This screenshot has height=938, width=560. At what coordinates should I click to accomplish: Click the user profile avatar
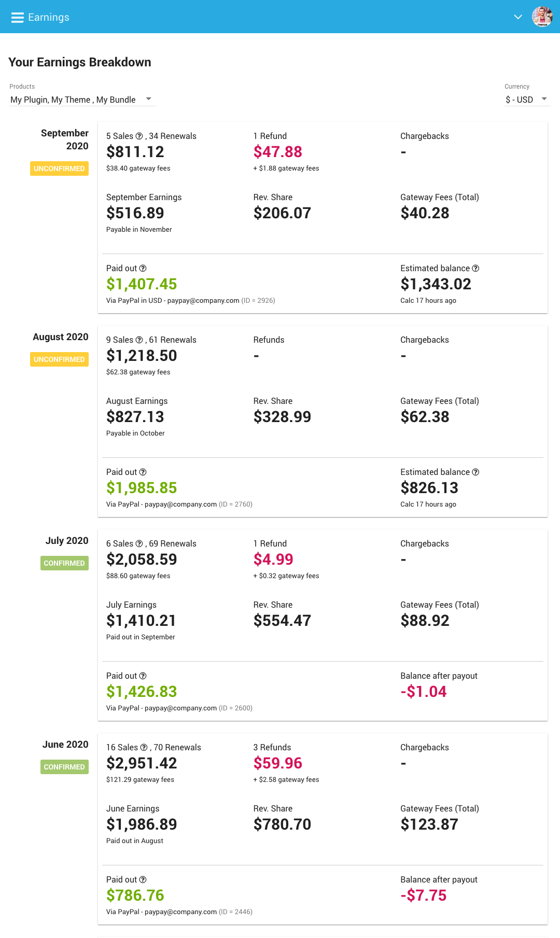pos(542,17)
